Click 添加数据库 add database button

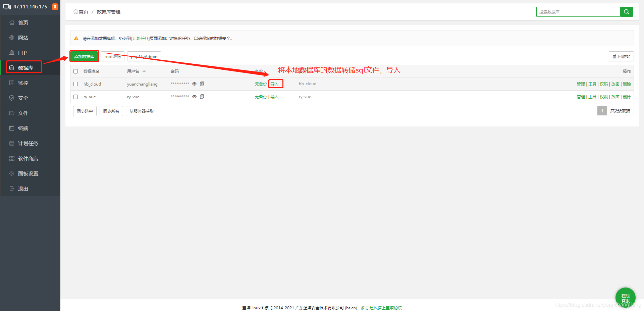(84, 56)
